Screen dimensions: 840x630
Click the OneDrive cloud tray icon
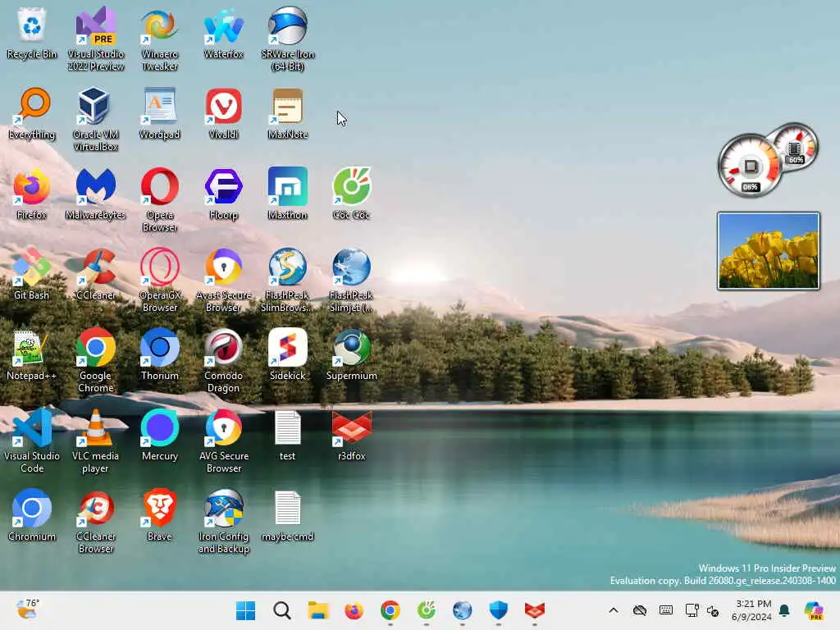[x=640, y=610]
